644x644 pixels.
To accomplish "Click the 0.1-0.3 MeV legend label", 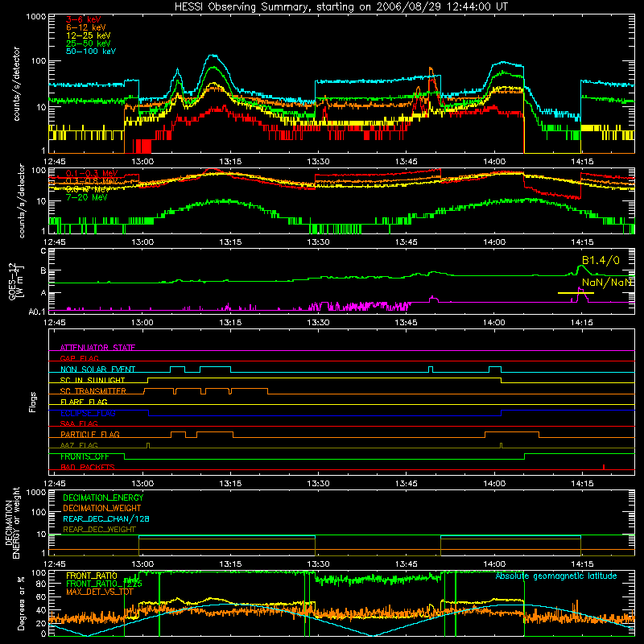I will (92, 173).
